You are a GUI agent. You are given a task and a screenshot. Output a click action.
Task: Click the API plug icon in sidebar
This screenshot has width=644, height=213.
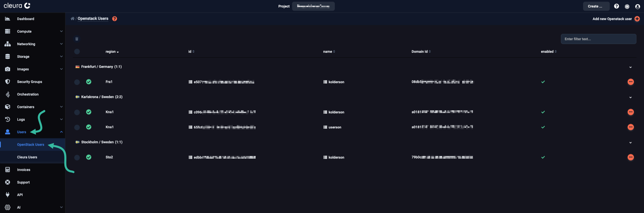pos(7,195)
